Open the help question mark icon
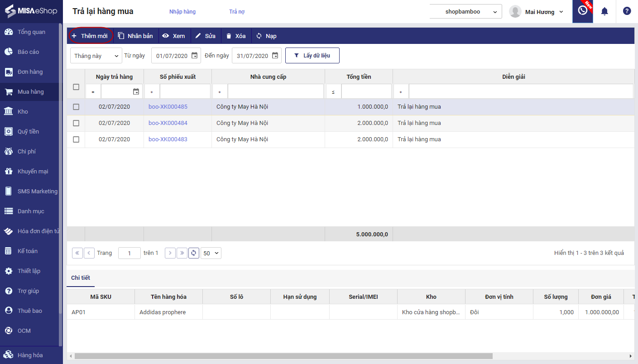 pyautogui.click(x=627, y=11)
